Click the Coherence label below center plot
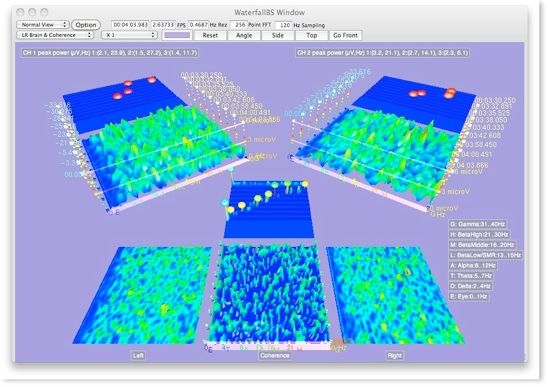Image resolution: width=548 pixels, height=387 pixels. click(275, 356)
